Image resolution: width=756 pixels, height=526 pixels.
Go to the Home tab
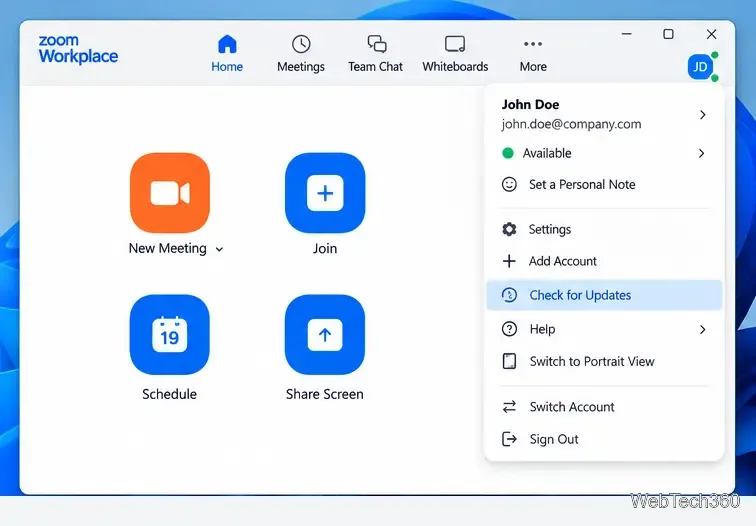[227, 54]
